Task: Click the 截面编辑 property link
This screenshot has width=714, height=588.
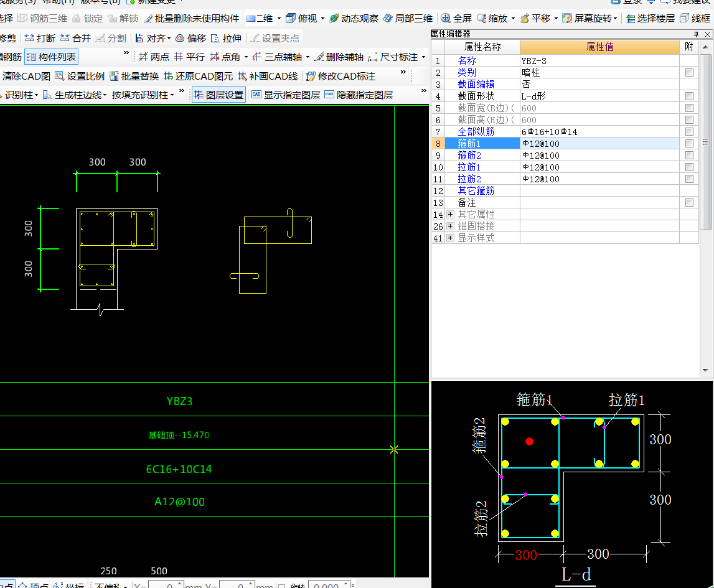Action: (x=476, y=85)
